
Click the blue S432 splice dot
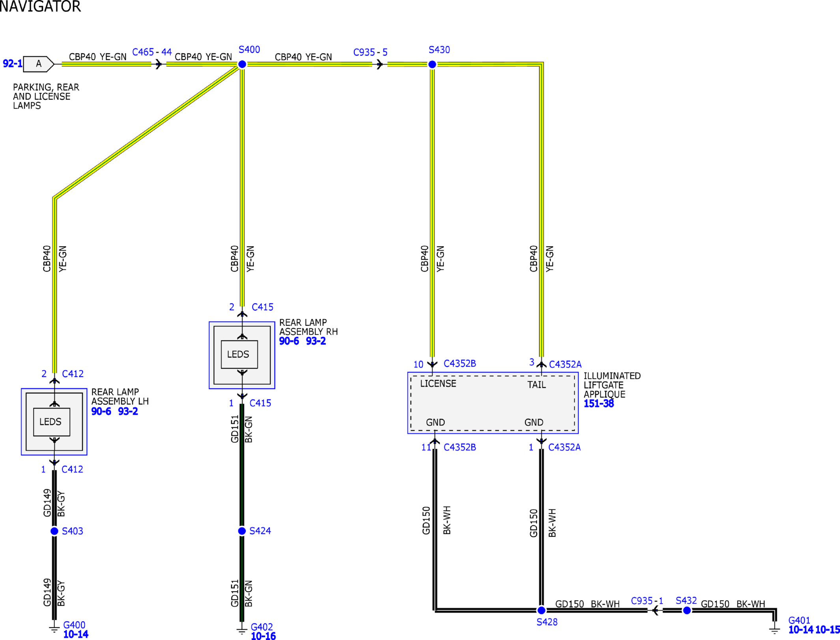coord(687,610)
